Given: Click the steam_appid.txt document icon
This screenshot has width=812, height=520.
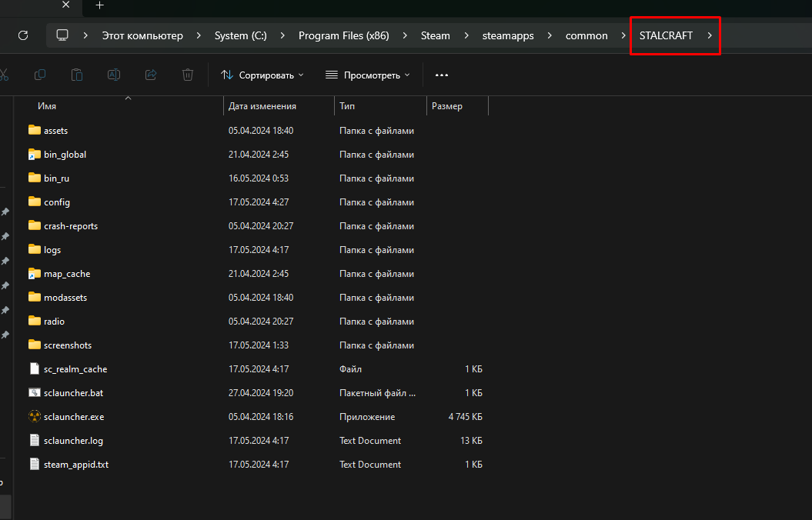Looking at the screenshot, I should point(34,464).
